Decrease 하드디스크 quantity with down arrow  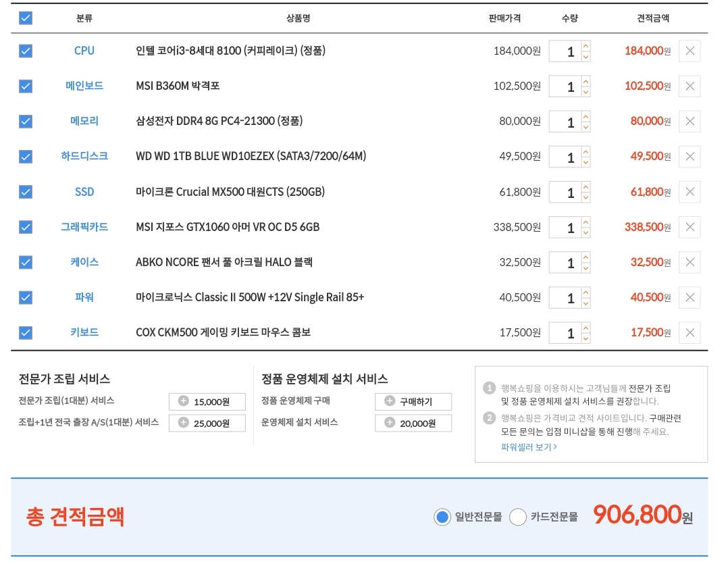coord(586,162)
